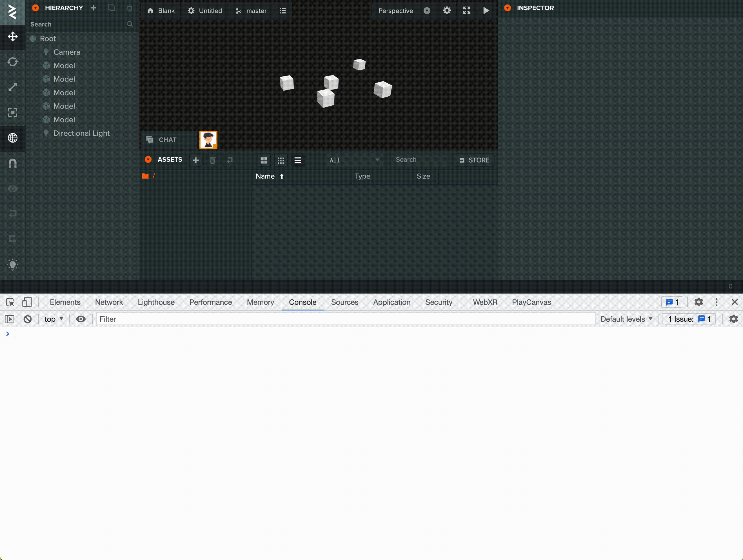
Task: Select the Scale gizmo tool
Action: click(x=12, y=87)
